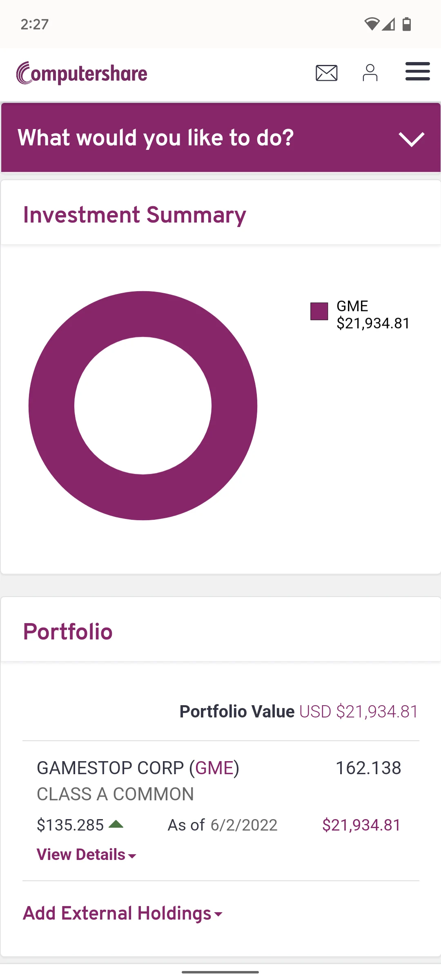Viewport: 441px width, 980px height.
Task: Tap the Wi-Fi status icon
Action: pos(372,24)
